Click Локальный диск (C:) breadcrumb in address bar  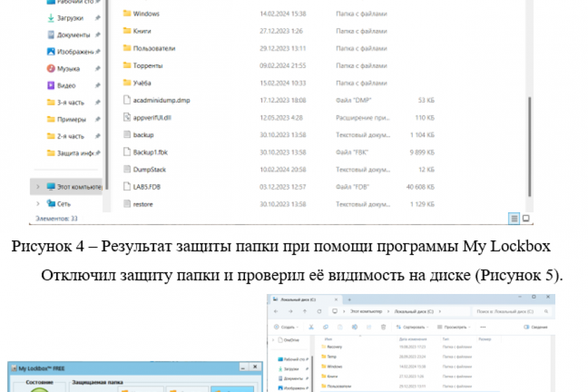tap(414, 312)
